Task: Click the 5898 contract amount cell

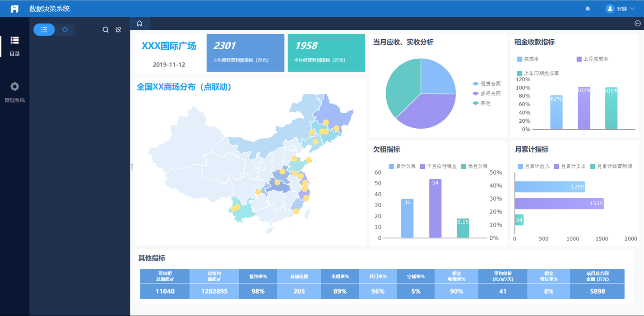Action: point(598,292)
